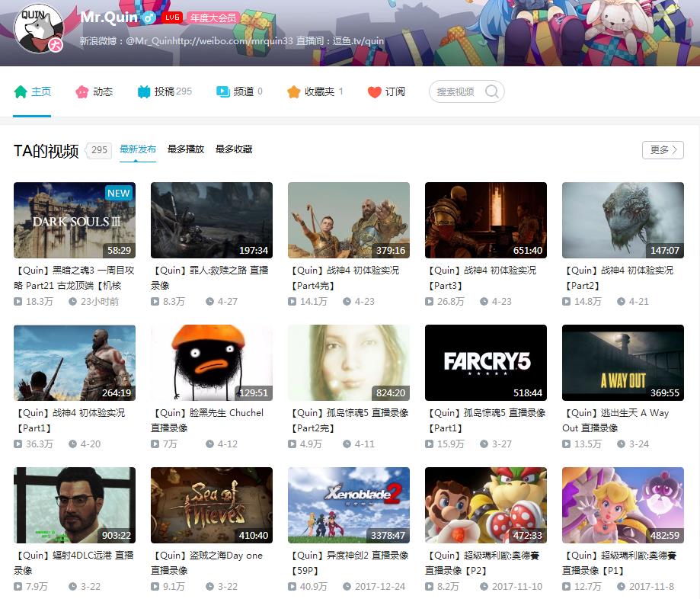
Task: Click the red heart 订阅 icon
Action: pyautogui.click(x=374, y=92)
